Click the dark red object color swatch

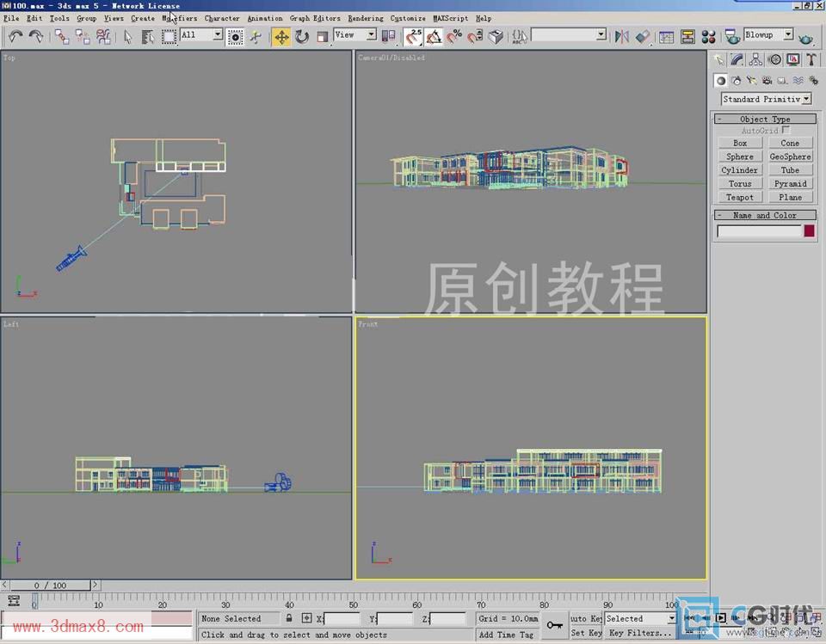coord(809,230)
